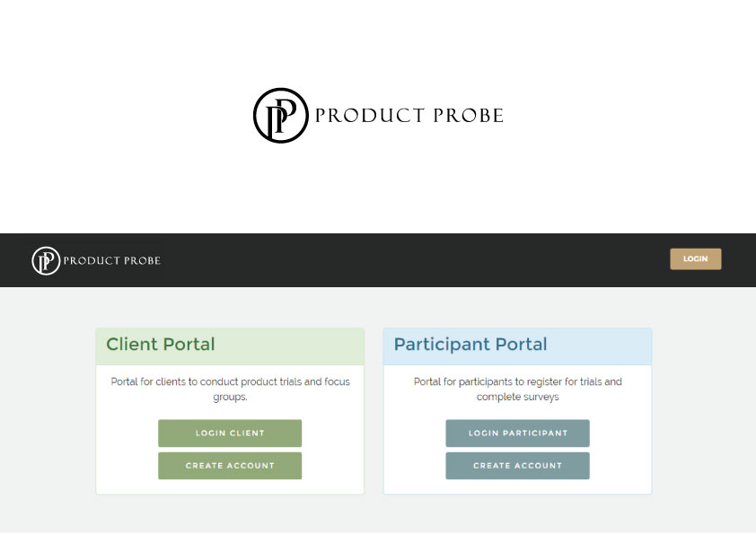This screenshot has width=756, height=534.
Task: Select the Client Portal heading text
Action: [x=161, y=345]
